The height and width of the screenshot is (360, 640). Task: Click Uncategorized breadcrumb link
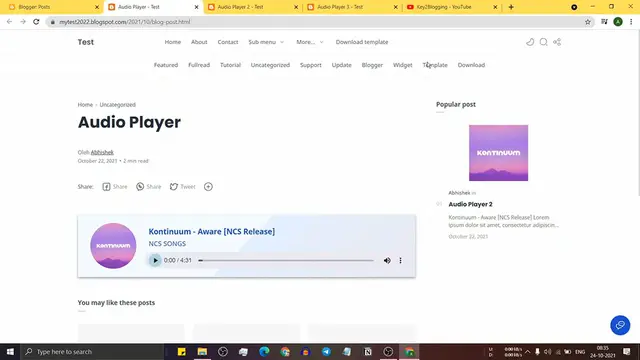tap(118, 105)
